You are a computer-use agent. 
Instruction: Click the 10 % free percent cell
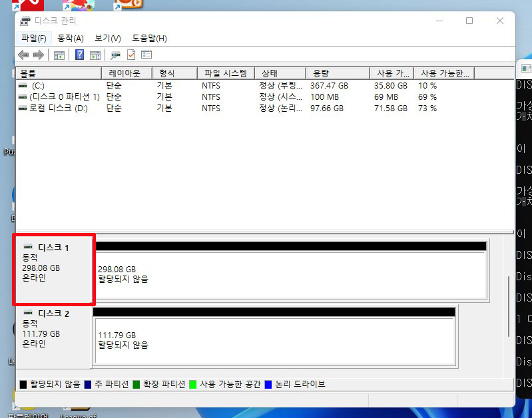[x=427, y=86]
